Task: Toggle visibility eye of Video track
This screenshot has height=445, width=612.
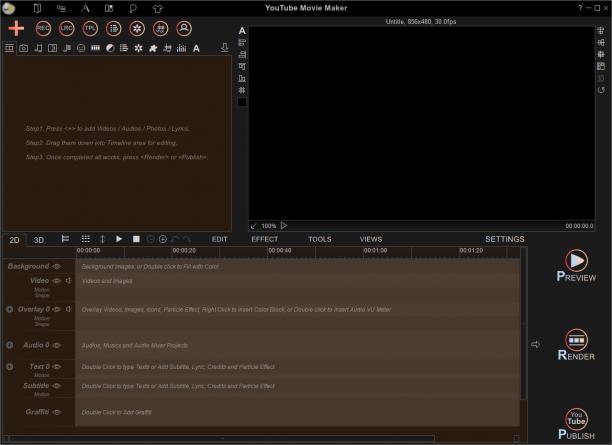Action: pos(57,281)
